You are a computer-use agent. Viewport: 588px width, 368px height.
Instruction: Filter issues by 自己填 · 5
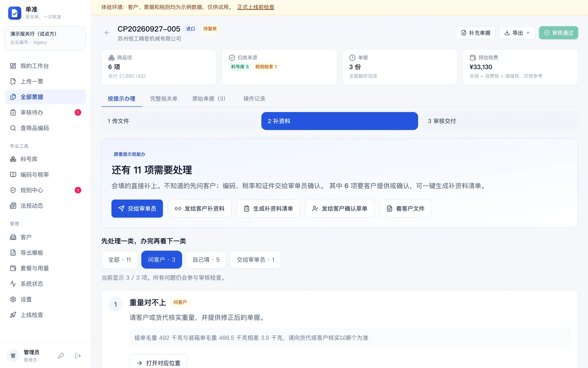pos(206,260)
